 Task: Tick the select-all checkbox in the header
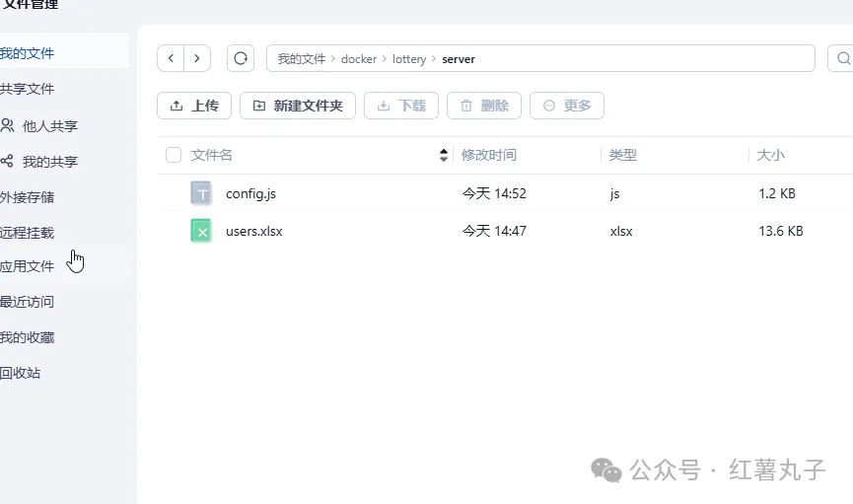tap(174, 155)
